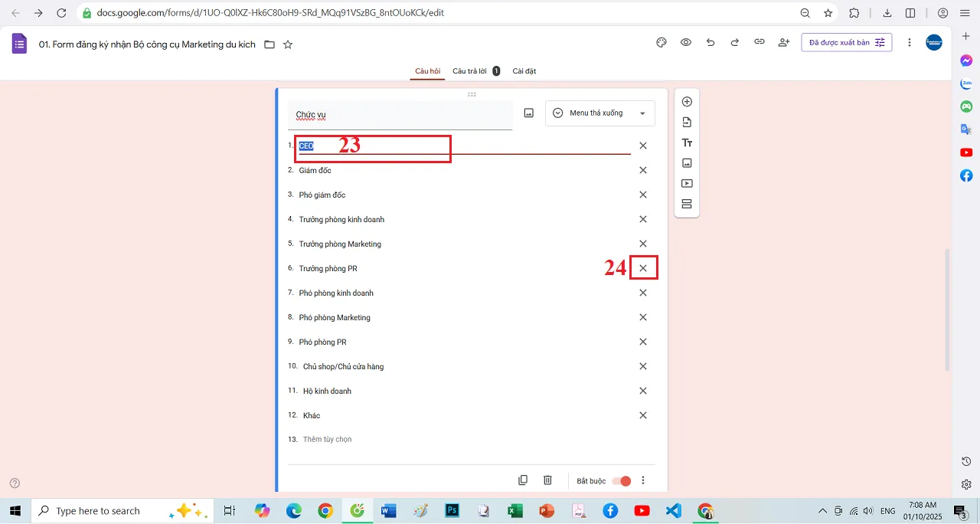
Task: Toggle the Bắt buộc required switch
Action: [x=621, y=480]
